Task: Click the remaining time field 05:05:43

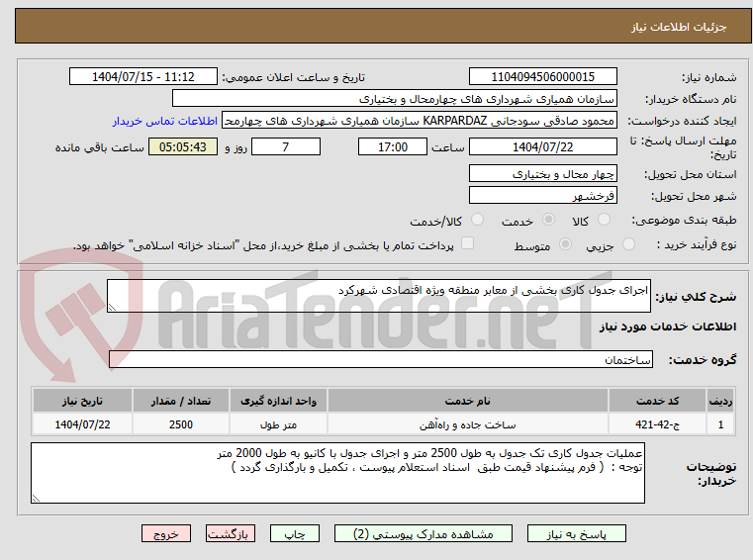Action: [183, 147]
